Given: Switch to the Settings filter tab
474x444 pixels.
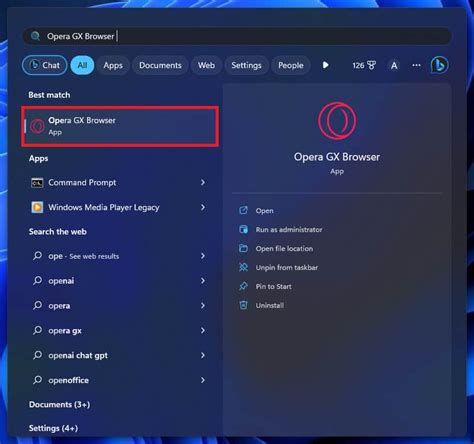Looking at the screenshot, I should click(x=246, y=65).
